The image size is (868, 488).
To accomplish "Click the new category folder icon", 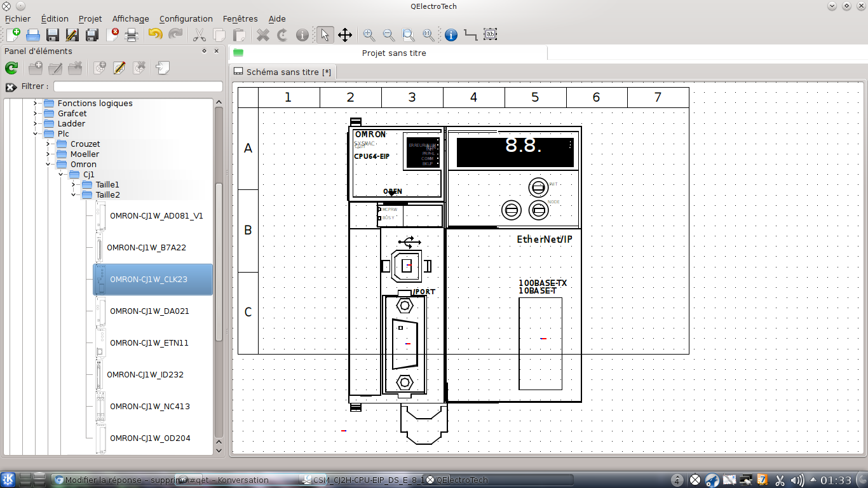I will pyautogui.click(x=36, y=68).
